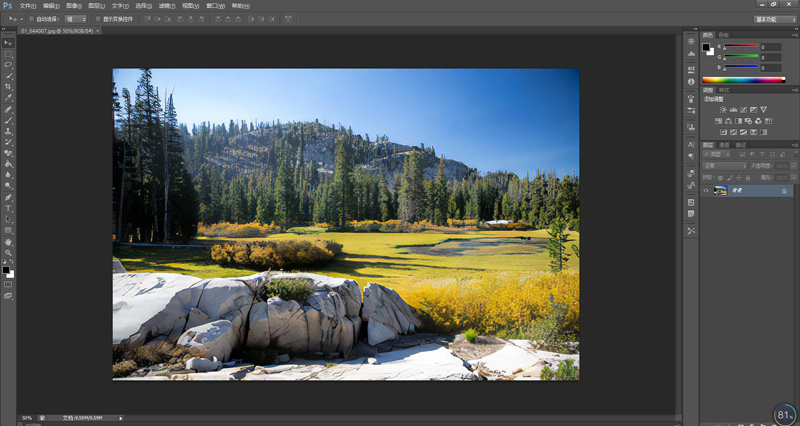Add a Black & White adjustment

click(x=738, y=121)
